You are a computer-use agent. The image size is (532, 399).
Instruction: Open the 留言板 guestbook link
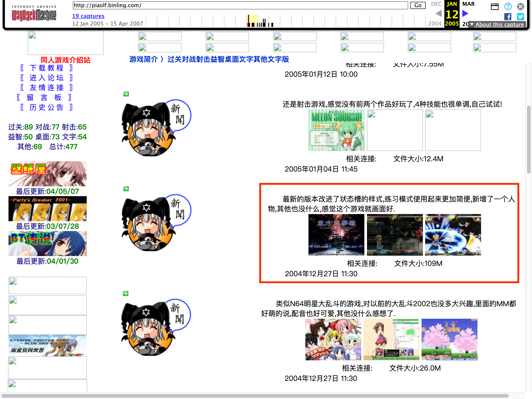pyautogui.click(x=44, y=98)
